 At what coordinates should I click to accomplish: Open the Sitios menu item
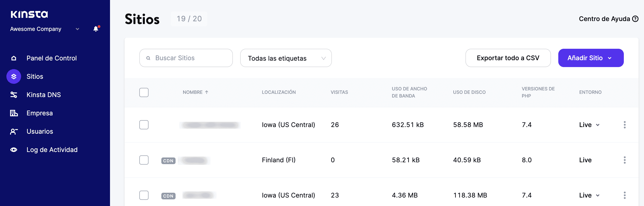(x=35, y=76)
